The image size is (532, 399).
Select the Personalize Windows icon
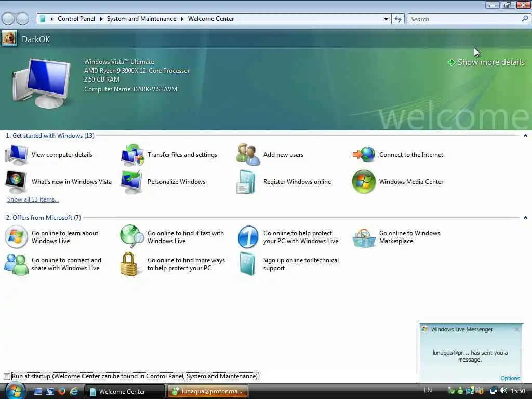131,182
